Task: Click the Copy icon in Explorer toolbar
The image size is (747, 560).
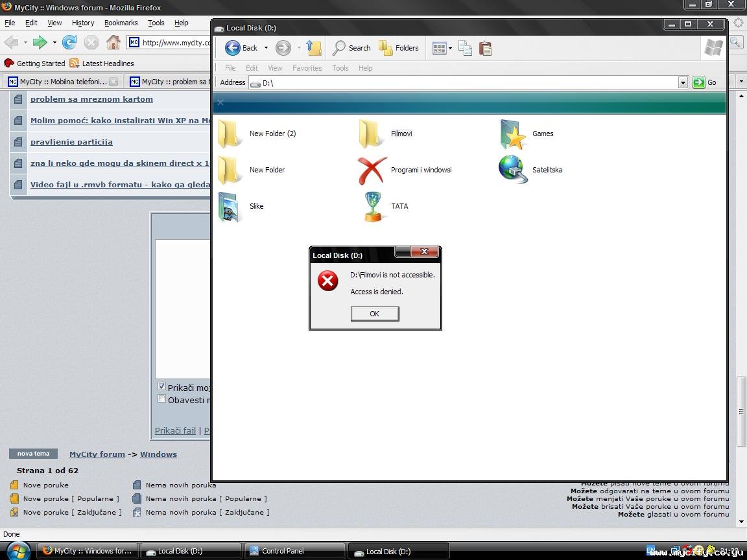Action: click(x=465, y=47)
